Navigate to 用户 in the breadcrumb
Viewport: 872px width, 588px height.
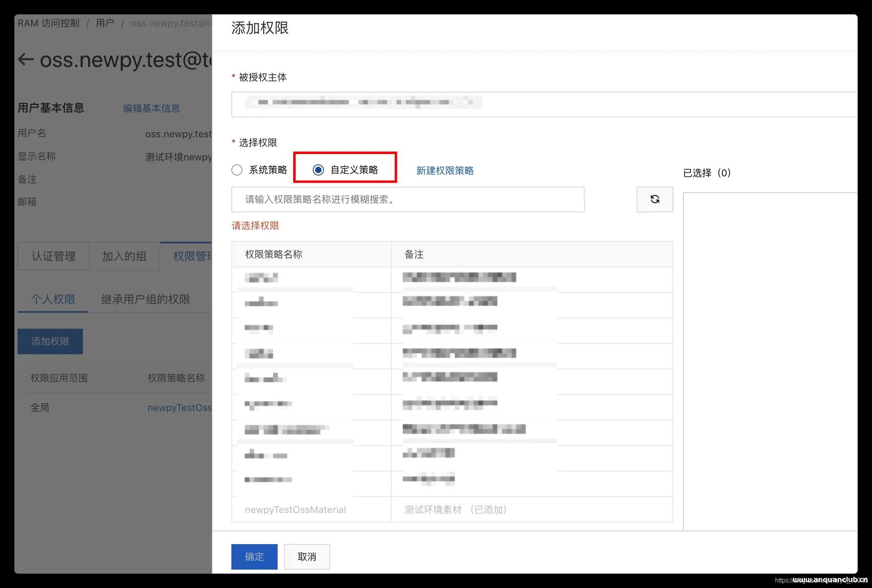pyautogui.click(x=105, y=23)
